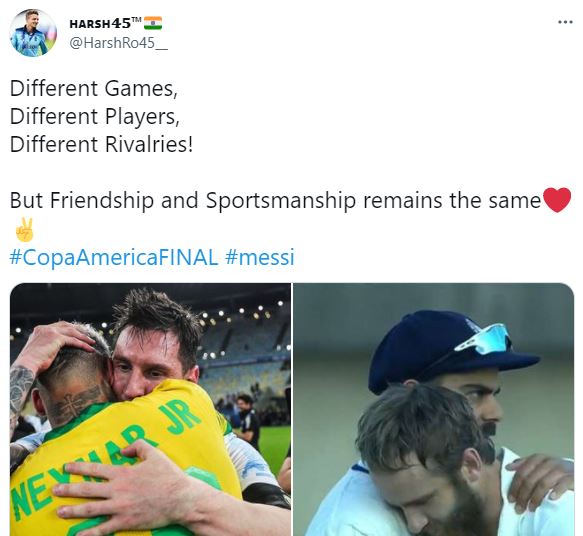This screenshot has height=536, width=583.
Task: Click the word "Friendship" in tweet
Action: pos(102,201)
